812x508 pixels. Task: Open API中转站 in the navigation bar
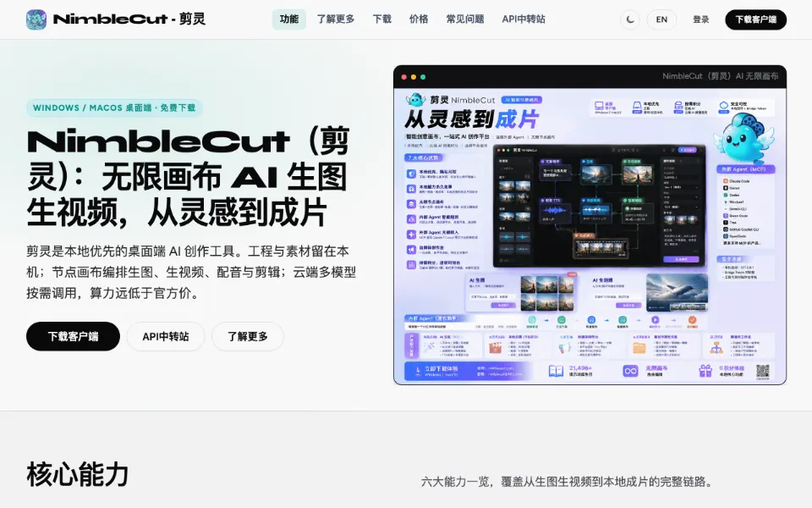pos(524,19)
